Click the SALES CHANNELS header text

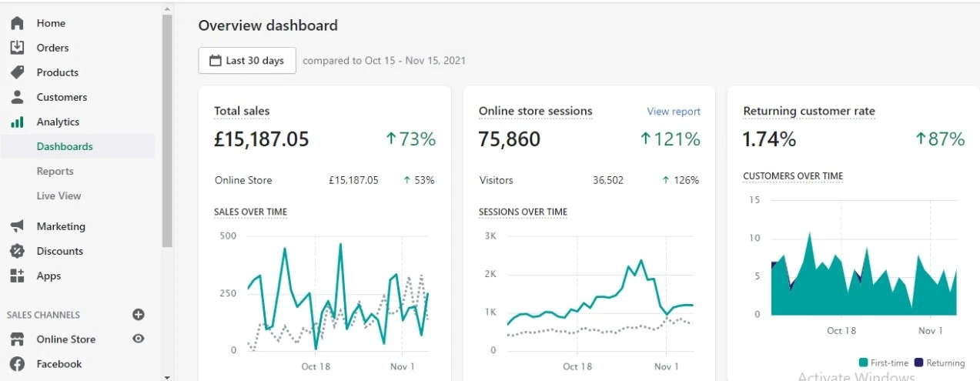(x=43, y=315)
